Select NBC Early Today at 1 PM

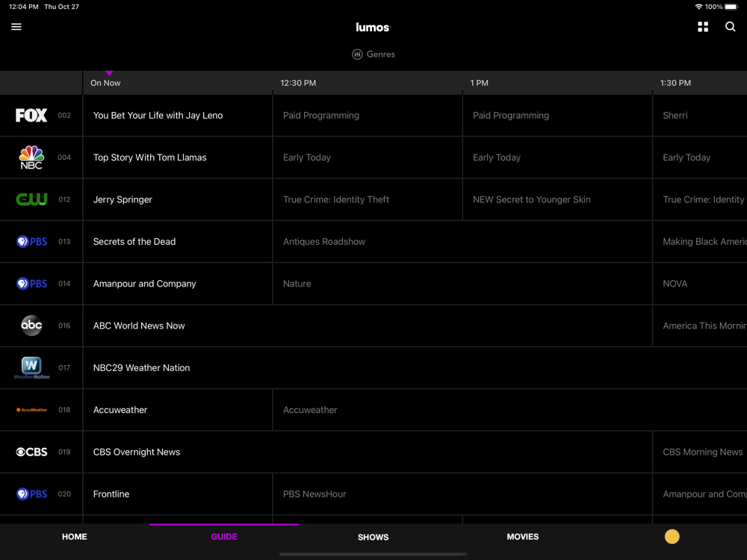[x=557, y=157]
